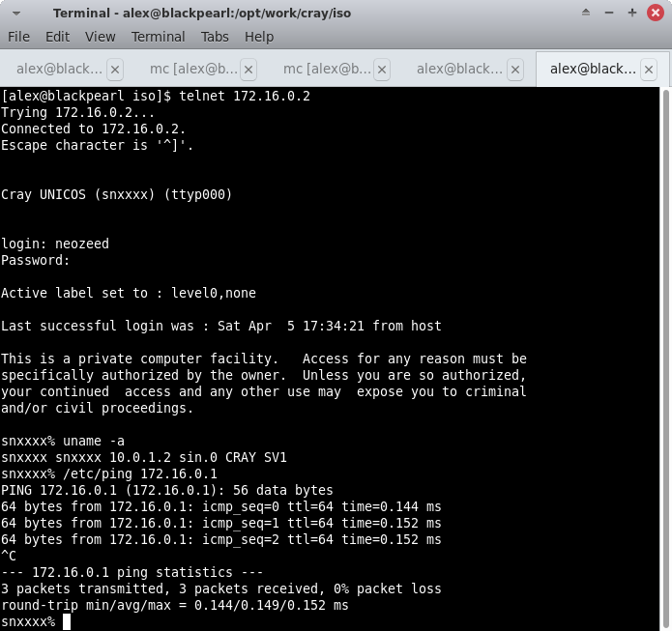Maximize the Terminal window
Image resolution: width=672 pixels, height=631 pixels.
pyautogui.click(x=631, y=13)
